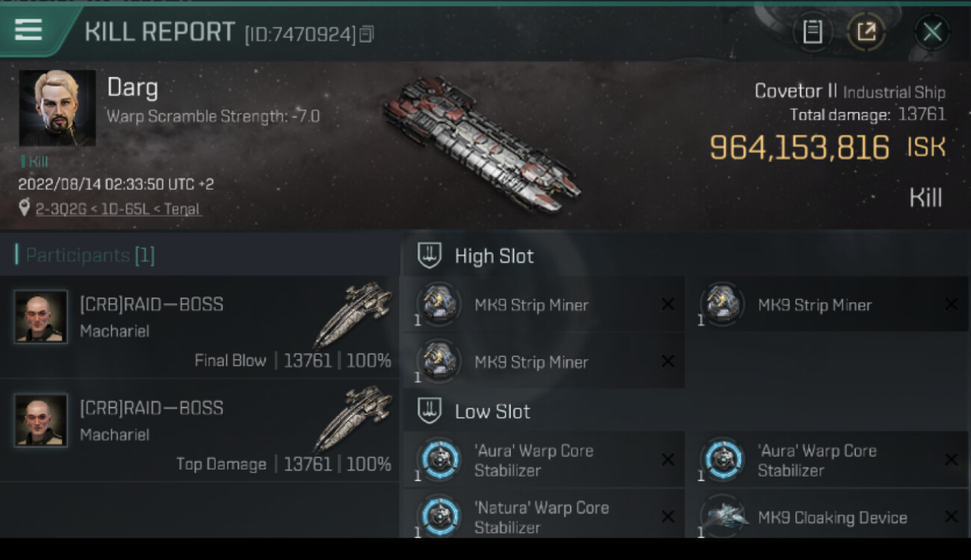Tap the share export icon
Screen dimensions: 971x560
click(x=866, y=31)
